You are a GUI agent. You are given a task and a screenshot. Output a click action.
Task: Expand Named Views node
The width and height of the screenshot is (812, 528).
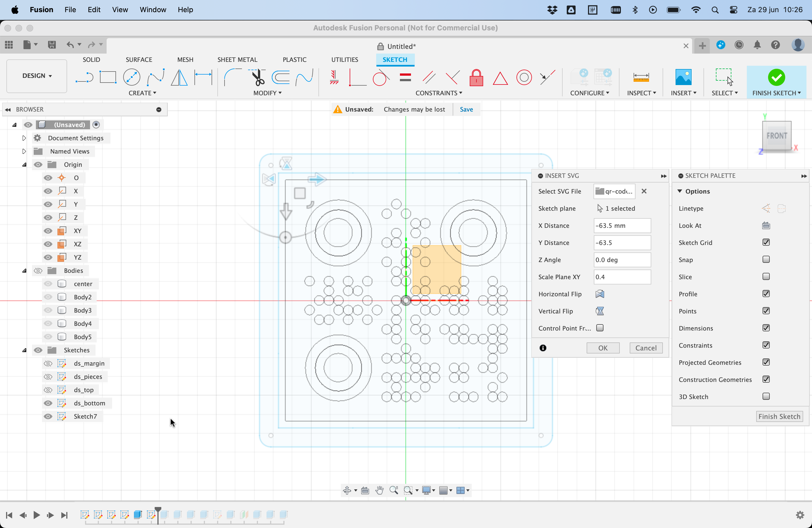point(24,151)
